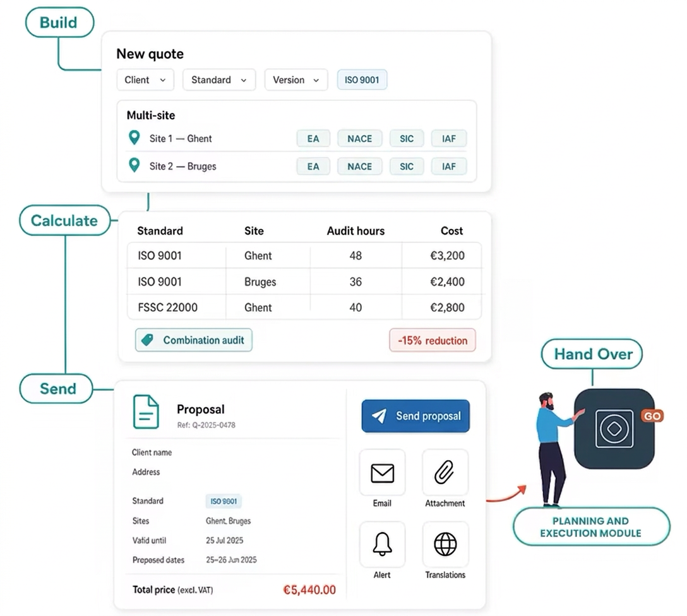Image resolution: width=687 pixels, height=616 pixels.
Task: Click the New quote heading
Action: click(x=150, y=54)
